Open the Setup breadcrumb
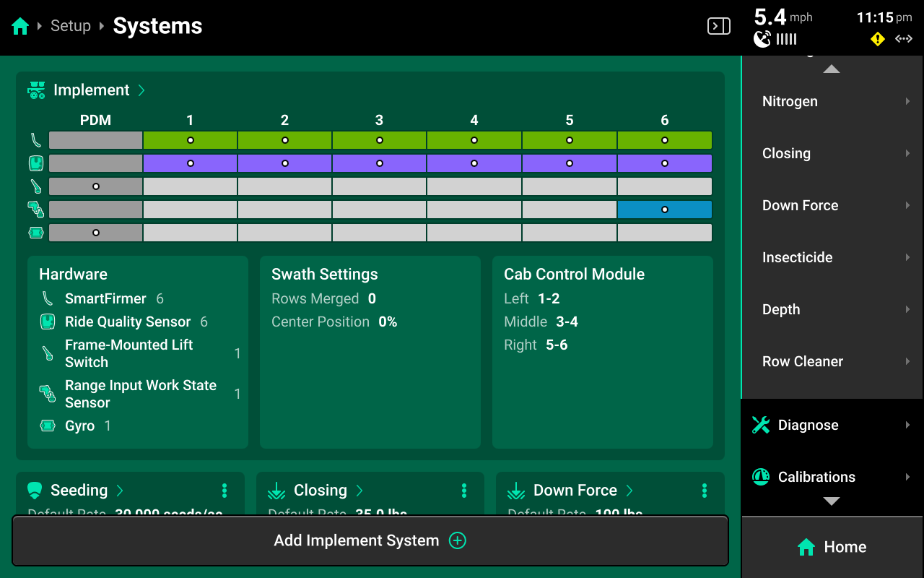 (x=71, y=26)
